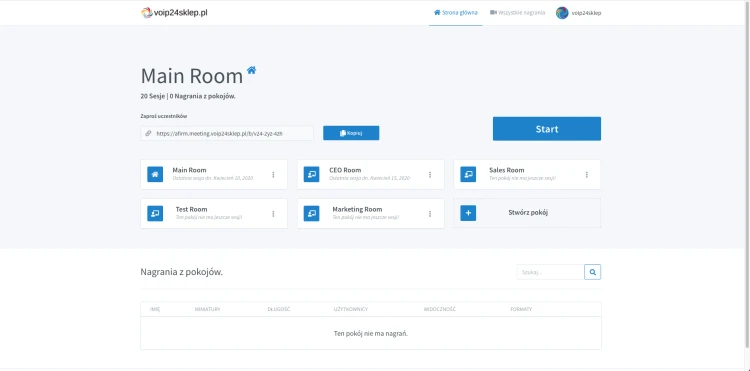Click the voip24sklep user avatar
Image resolution: width=750 pixels, height=371 pixels.
[562, 13]
